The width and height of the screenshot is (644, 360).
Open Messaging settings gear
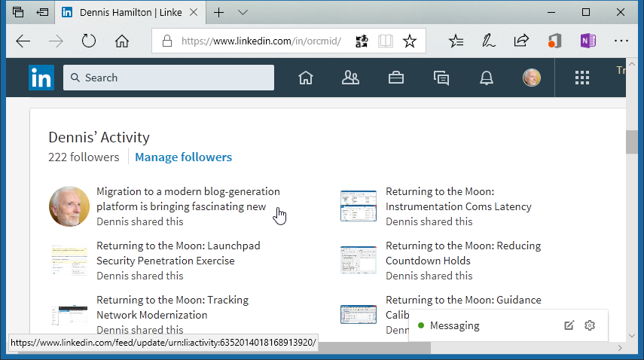(590, 325)
